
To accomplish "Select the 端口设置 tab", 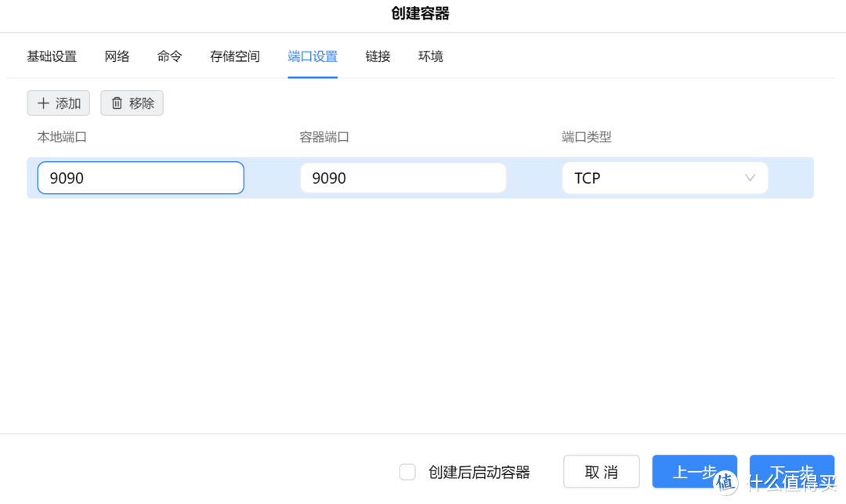I will [x=313, y=56].
